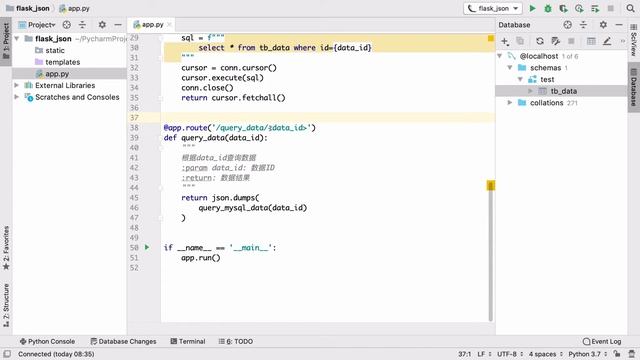The image size is (640, 360).
Task: Open the SciView side tab
Action: (x=633, y=39)
